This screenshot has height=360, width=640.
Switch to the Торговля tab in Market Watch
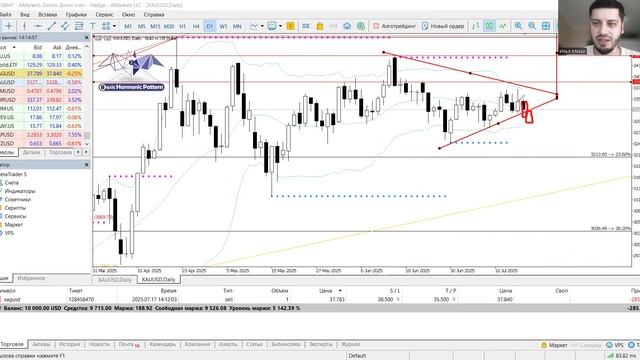[60, 152]
